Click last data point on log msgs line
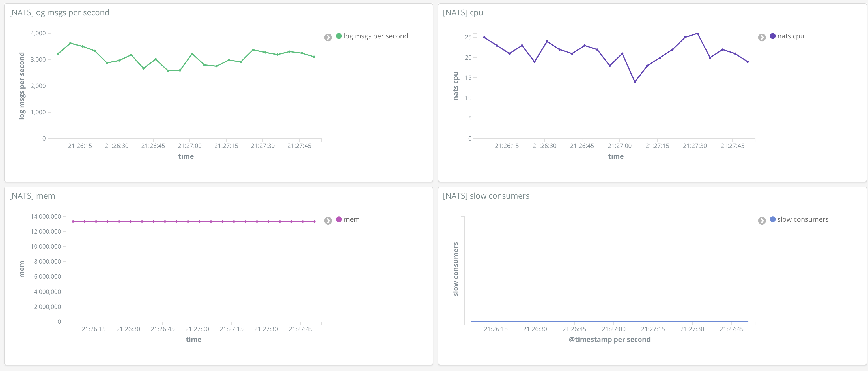868x371 pixels. 314,57
